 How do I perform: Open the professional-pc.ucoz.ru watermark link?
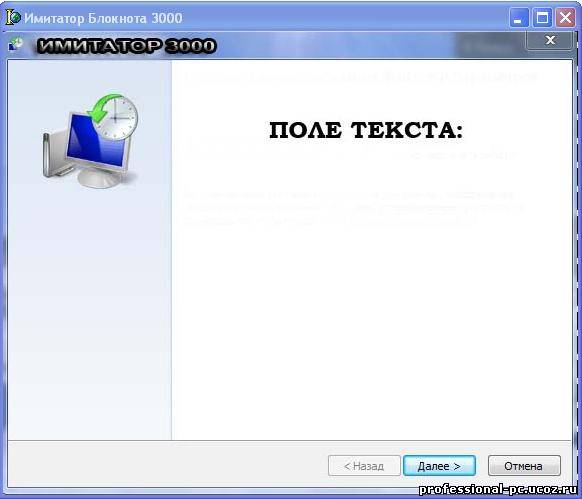[498, 490]
